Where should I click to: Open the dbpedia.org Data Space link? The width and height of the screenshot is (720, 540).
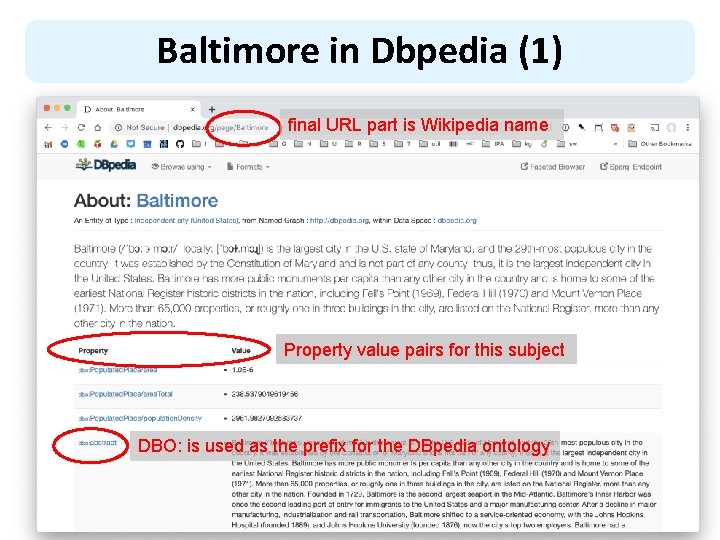pos(457,220)
